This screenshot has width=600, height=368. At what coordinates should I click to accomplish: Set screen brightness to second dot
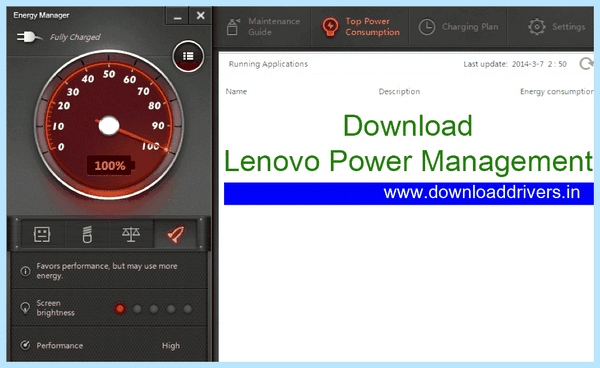[137, 309]
